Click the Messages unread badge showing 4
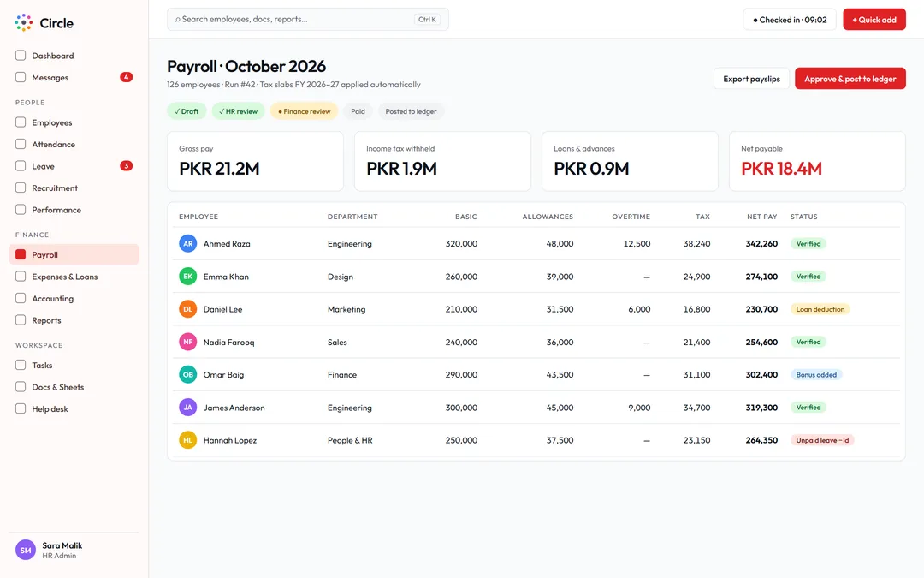Viewport: 924px width, 578px height. [126, 77]
